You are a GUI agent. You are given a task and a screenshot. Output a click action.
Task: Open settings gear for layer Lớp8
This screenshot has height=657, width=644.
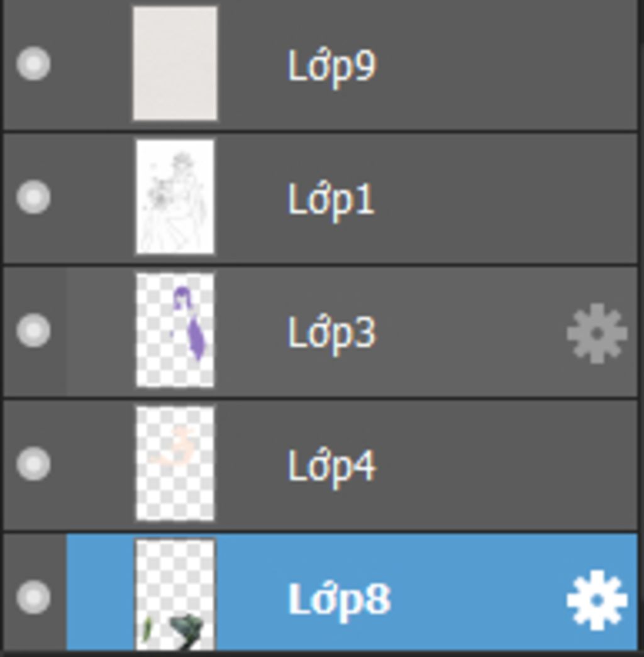click(596, 600)
